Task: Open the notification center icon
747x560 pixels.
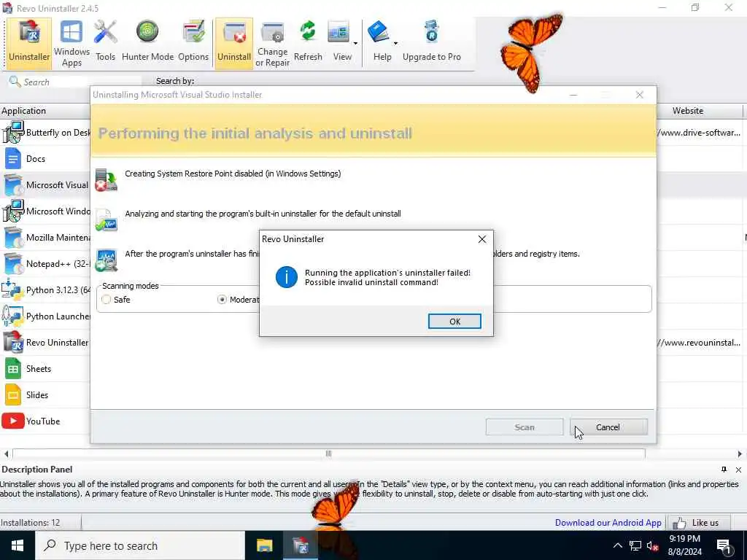Action: [x=724, y=545]
